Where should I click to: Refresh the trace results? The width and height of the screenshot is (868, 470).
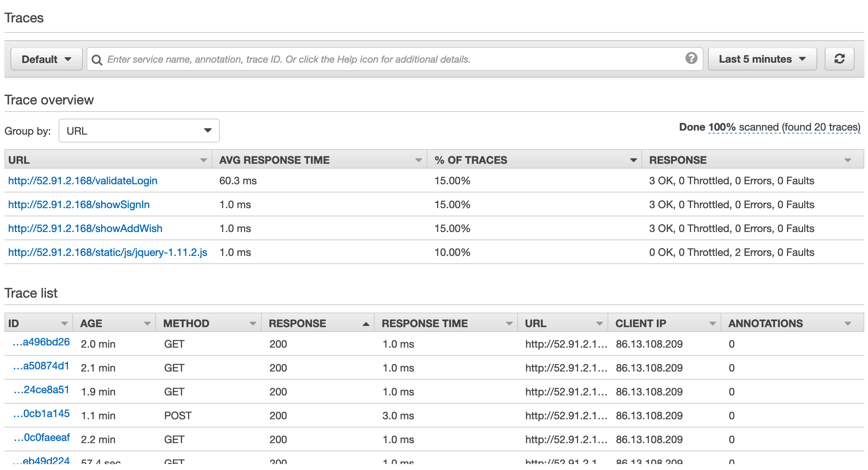pyautogui.click(x=840, y=59)
